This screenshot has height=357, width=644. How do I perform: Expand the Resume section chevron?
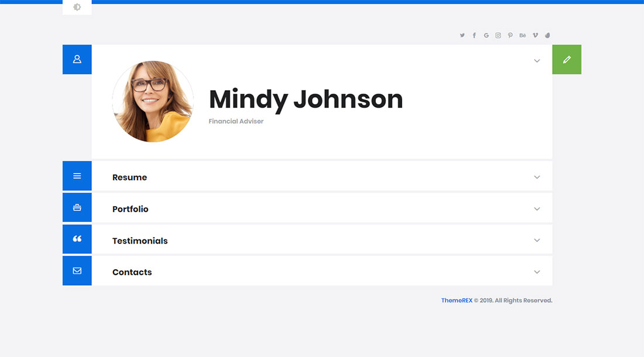537,177
